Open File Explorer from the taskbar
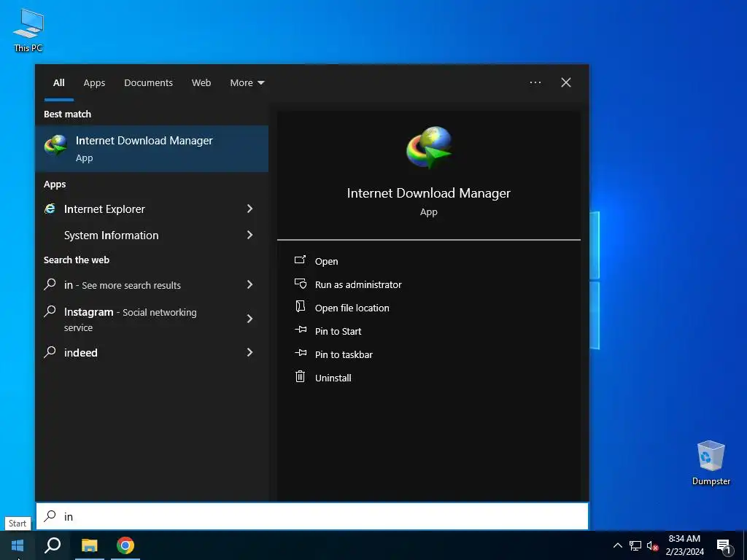Viewport: 747px width, 560px height. tap(89, 545)
